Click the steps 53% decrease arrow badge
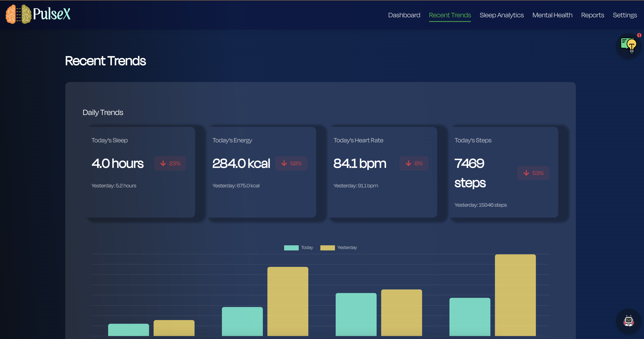This screenshot has width=644, height=339. tap(533, 173)
